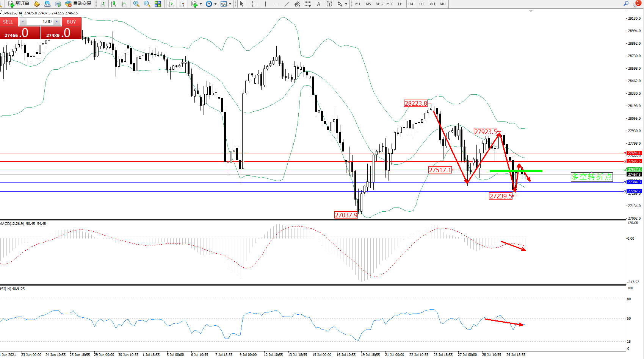
Task: Switch to the D1 timeframe
Action: (x=421, y=4)
